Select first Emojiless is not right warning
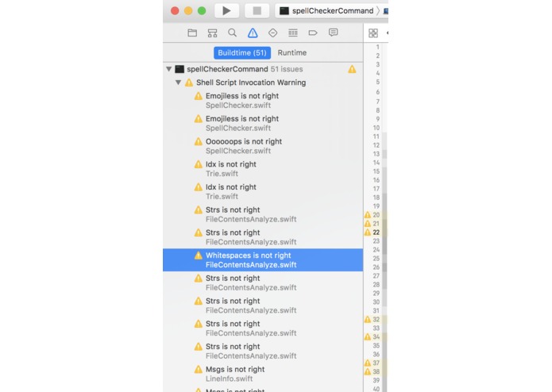The image size is (552, 392). pos(263,101)
